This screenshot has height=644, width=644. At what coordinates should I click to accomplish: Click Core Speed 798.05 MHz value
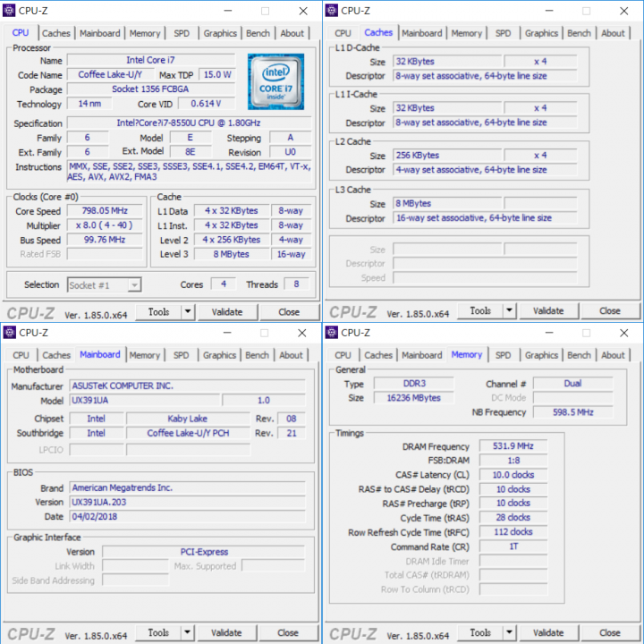click(105, 211)
